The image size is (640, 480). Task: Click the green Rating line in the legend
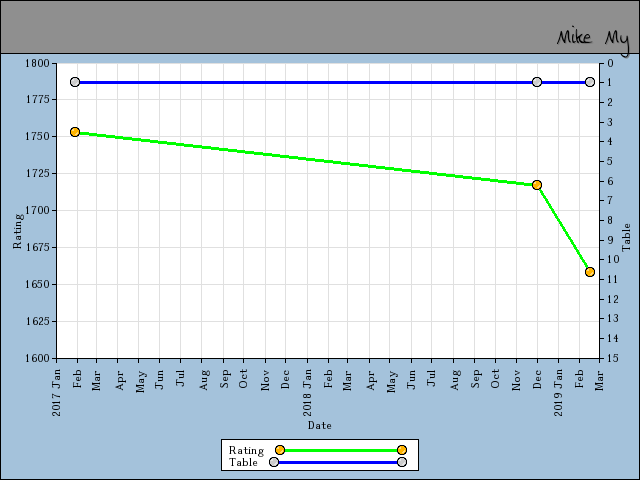pos(340,450)
